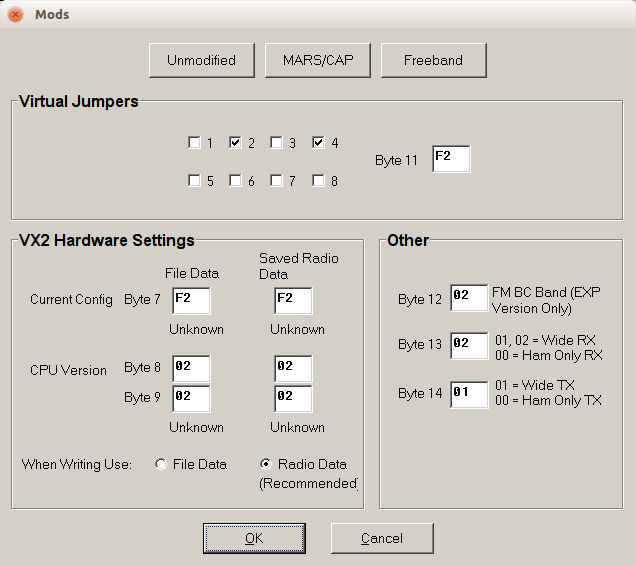The height and width of the screenshot is (566, 636).
Task: Focus the Byte 12 FM BC Band field
Action: pos(469,298)
